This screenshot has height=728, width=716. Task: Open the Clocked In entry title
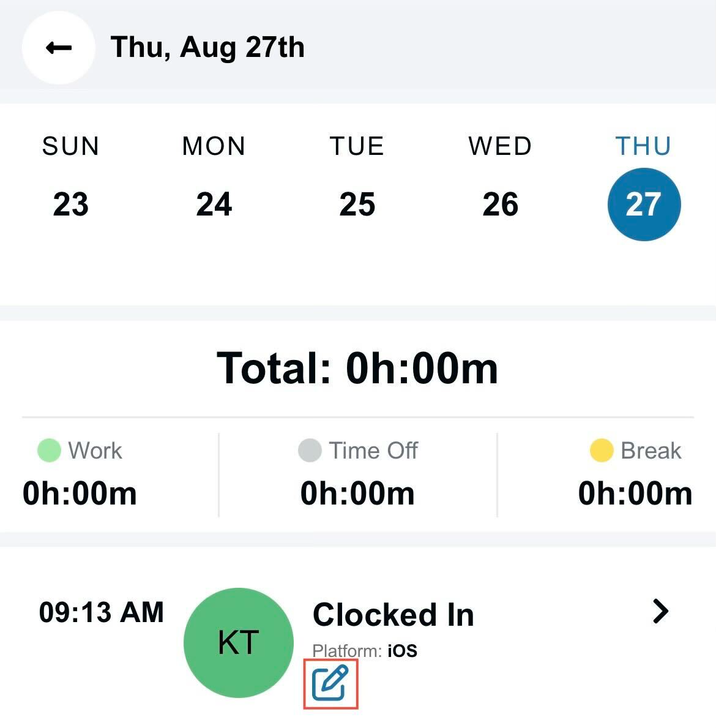393,615
